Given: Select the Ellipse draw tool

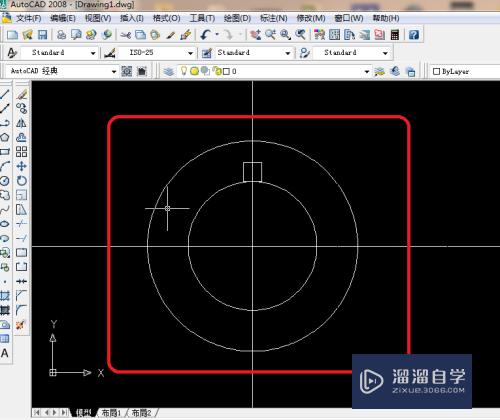Looking at the screenshot, I should pos(5,224).
